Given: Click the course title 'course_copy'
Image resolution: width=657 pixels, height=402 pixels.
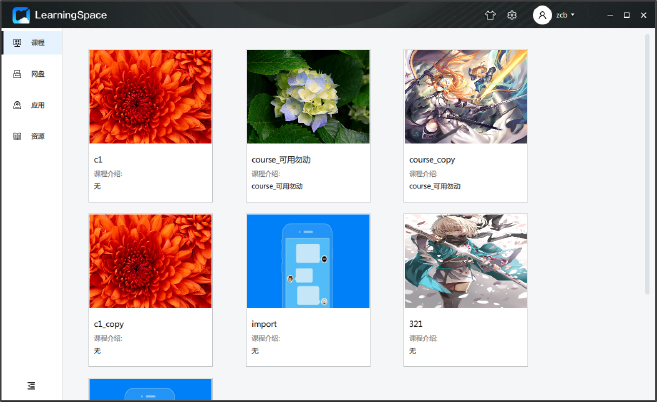Looking at the screenshot, I should point(432,160).
